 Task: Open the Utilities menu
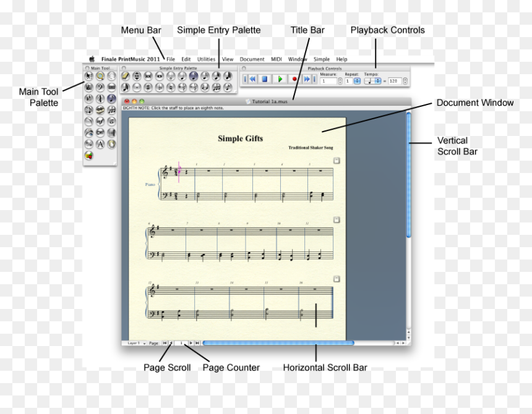point(206,59)
